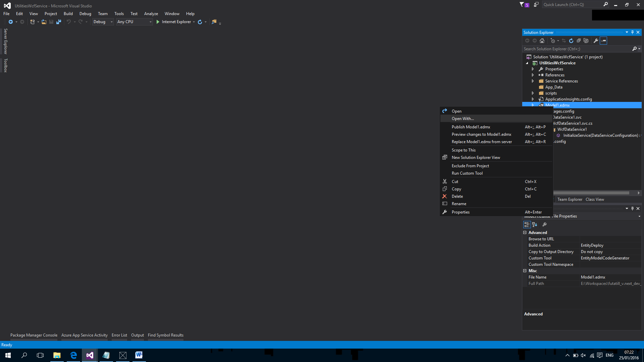This screenshot has height=362, width=644.
Task: Open Microsoft Edge from taskbar
Action: pyautogui.click(x=73, y=355)
